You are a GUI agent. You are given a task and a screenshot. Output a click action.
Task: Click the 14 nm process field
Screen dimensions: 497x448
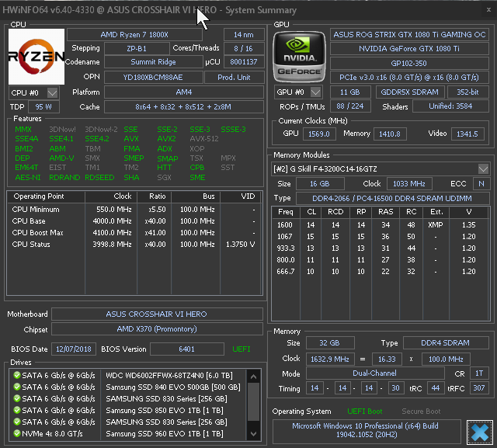[244, 34]
